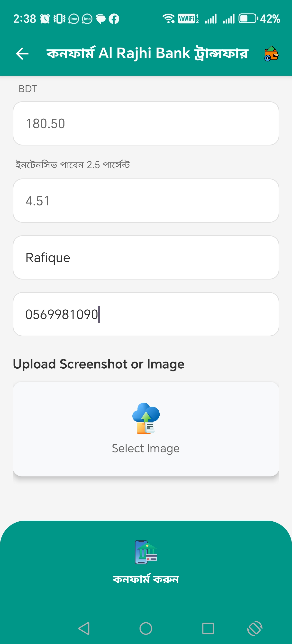Tap the cloud upload icon
Image resolution: width=292 pixels, height=644 pixels.
(x=146, y=418)
